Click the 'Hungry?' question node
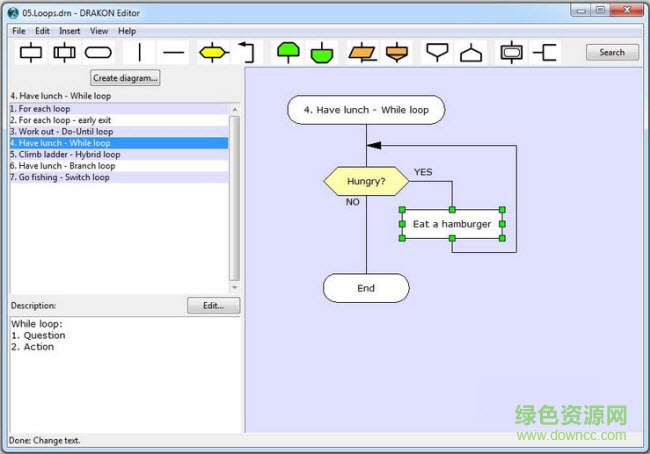This screenshot has height=454, width=650. click(366, 182)
